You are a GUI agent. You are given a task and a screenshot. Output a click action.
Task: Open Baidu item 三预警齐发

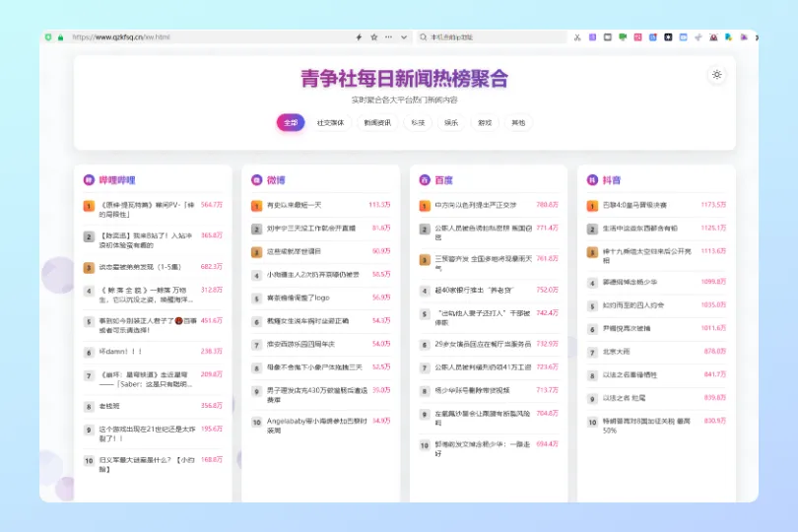click(x=484, y=263)
